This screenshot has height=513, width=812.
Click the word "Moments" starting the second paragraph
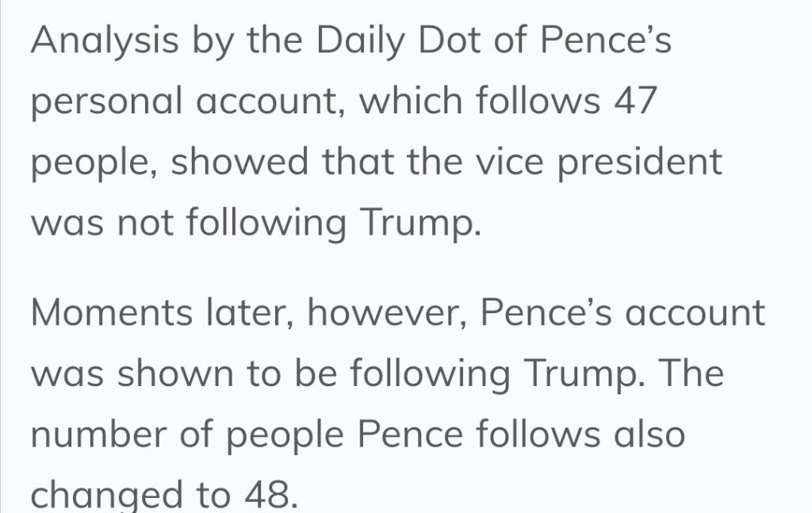(x=112, y=313)
